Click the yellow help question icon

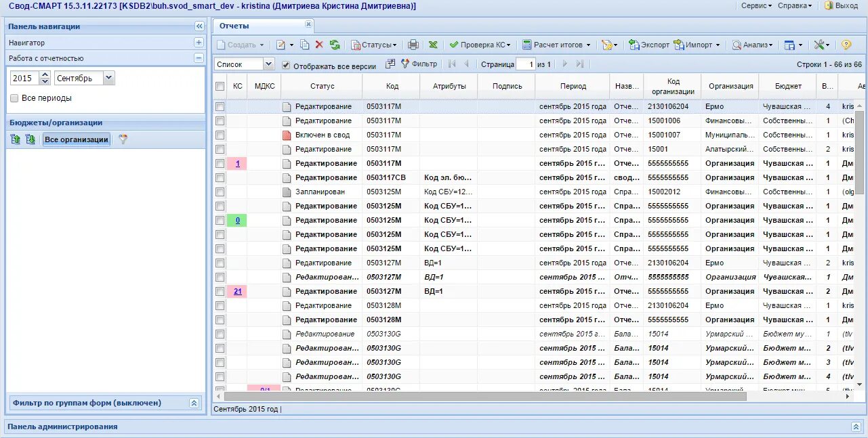[x=846, y=45]
